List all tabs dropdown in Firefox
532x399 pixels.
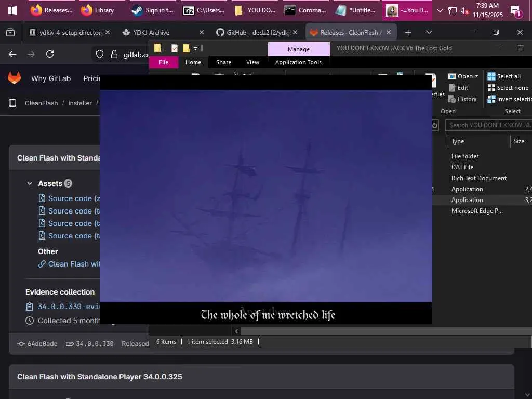pos(429,32)
